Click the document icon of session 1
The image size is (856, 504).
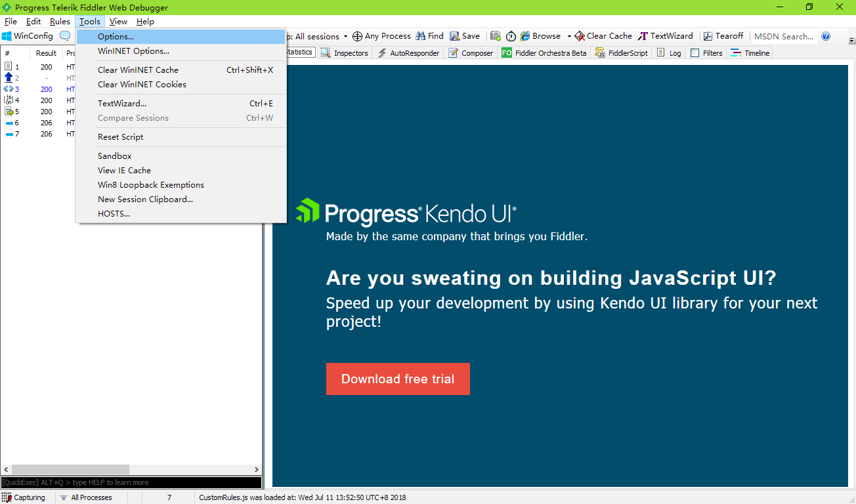pyautogui.click(x=9, y=66)
